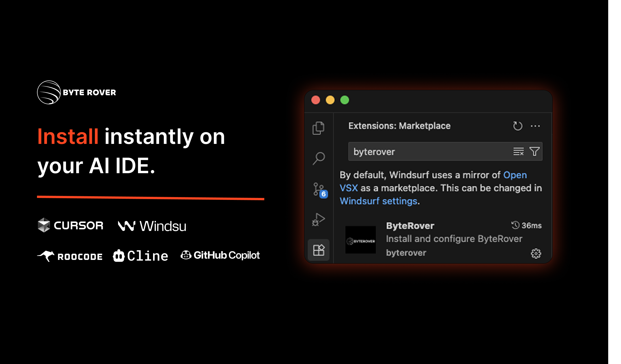Open the Windsurf settings link
The height and width of the screenshot is (364, 621).
[x=379, y=201]
